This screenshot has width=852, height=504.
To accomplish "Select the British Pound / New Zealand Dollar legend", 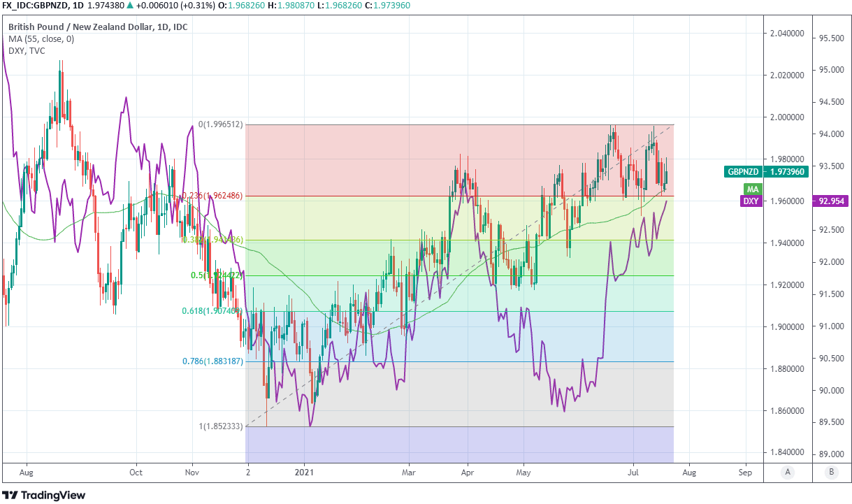I will coord(97,27).
